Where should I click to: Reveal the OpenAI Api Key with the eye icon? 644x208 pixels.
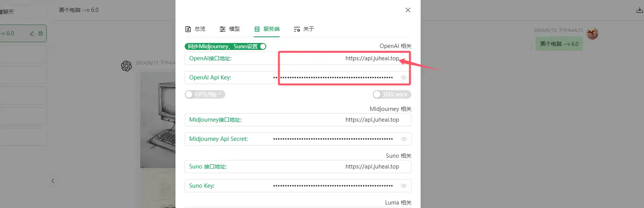point(403,78)
